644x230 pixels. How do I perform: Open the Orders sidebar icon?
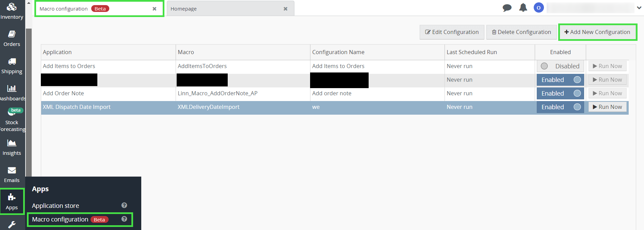[12, 38]
